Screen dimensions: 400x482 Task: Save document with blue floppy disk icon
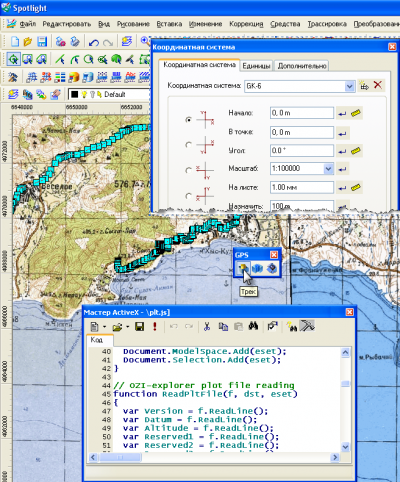point(42,42)
